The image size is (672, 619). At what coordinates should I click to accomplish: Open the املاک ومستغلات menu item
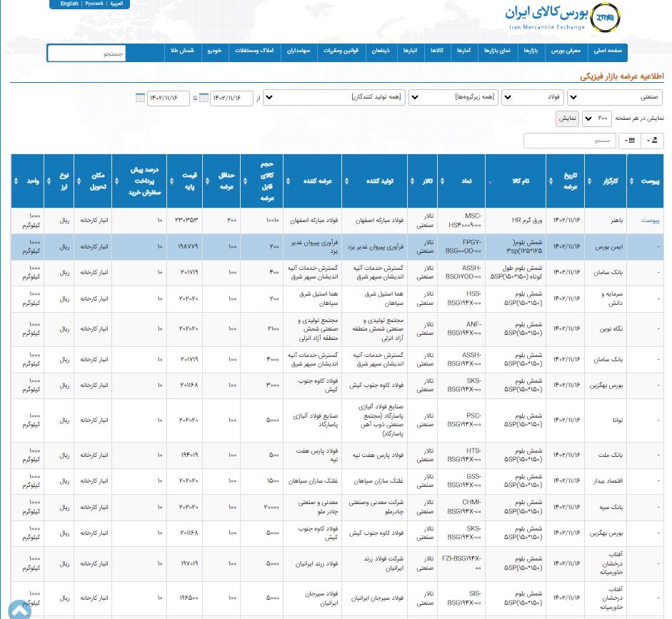click(254, 51)
